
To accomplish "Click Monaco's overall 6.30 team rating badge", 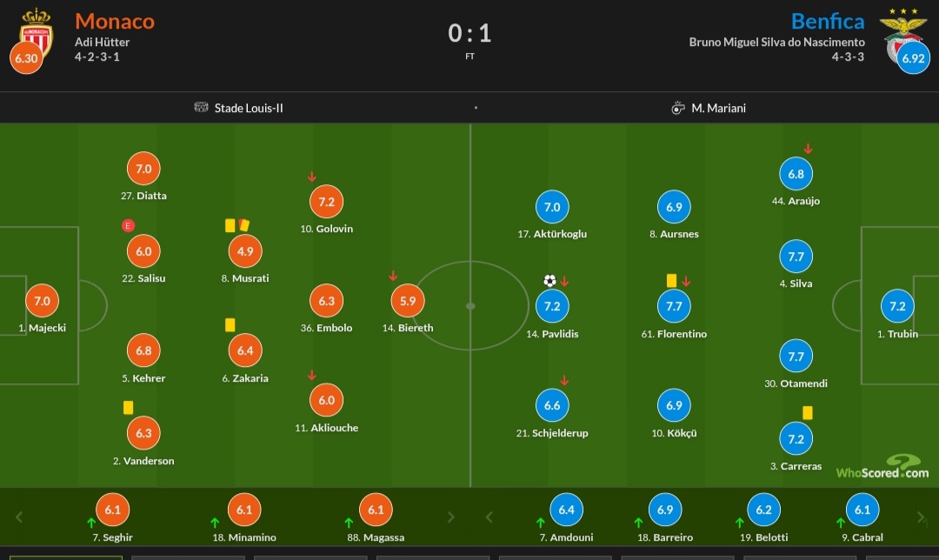I will (26, 58).
